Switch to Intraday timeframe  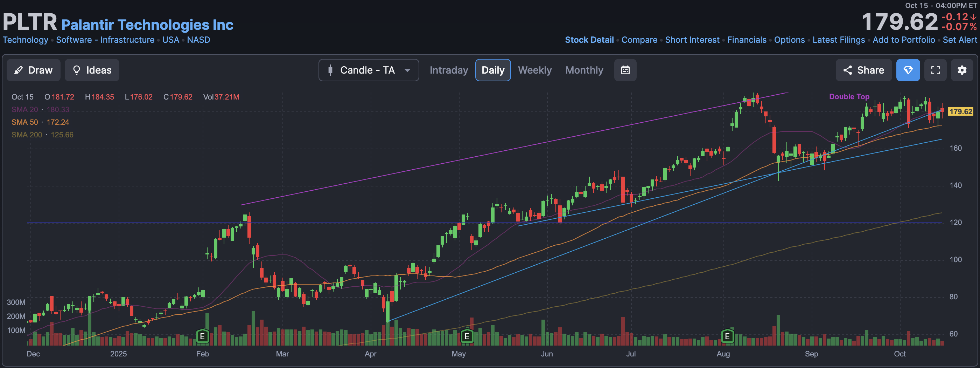coord(449,70)
